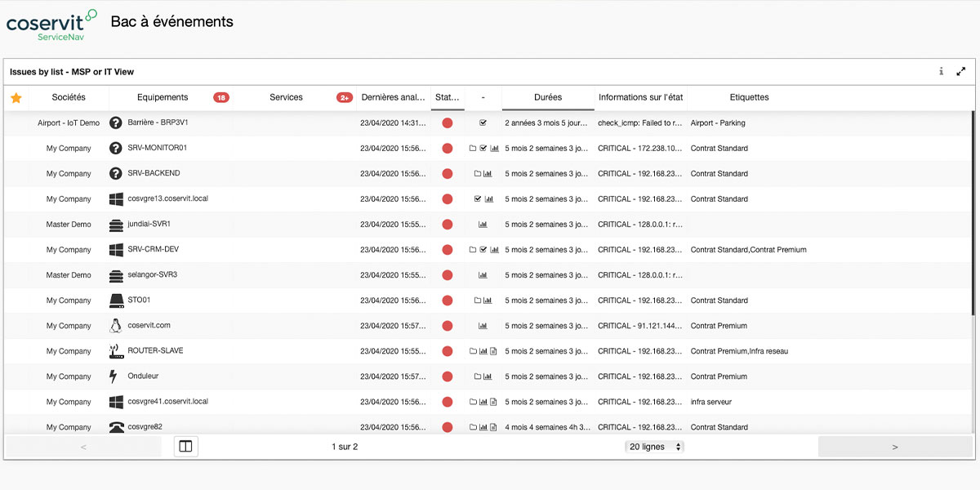The width and height of the screenshot is (980, 490).
Task: Open widget info icon in panel header
Action: tap(941, 72)
